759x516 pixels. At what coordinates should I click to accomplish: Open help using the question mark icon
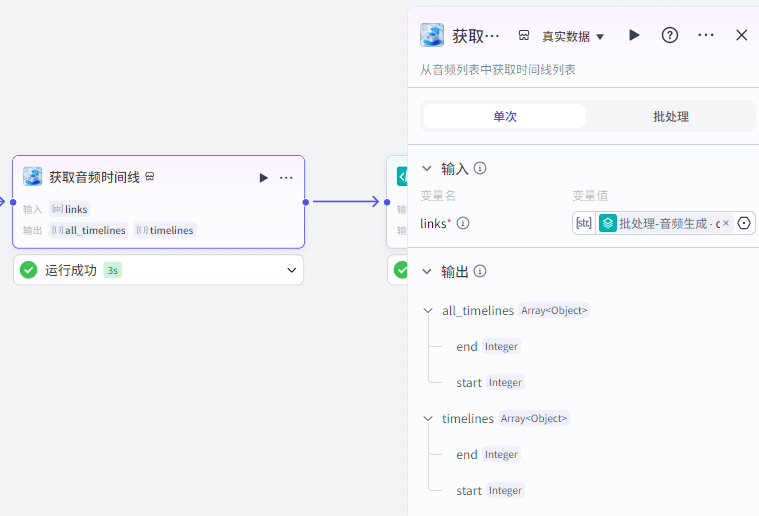pos(670,35)
